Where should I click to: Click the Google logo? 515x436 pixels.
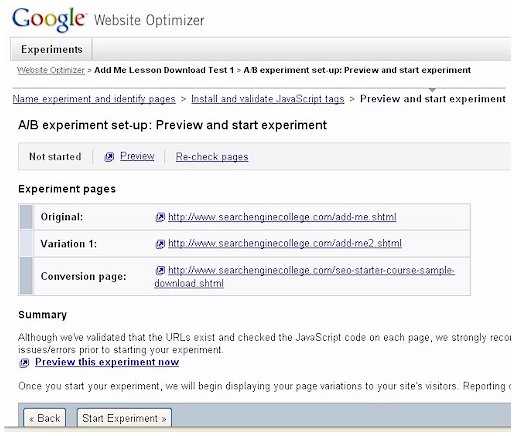(x=49, y=20)
